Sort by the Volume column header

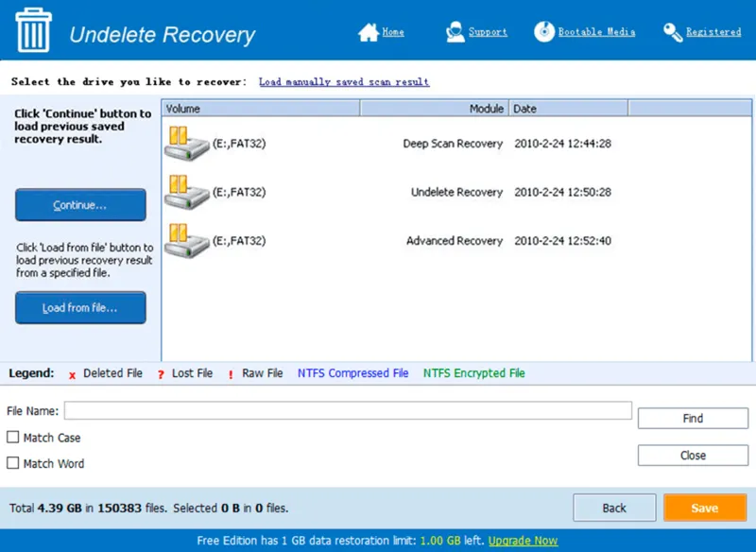pos(260,109)
